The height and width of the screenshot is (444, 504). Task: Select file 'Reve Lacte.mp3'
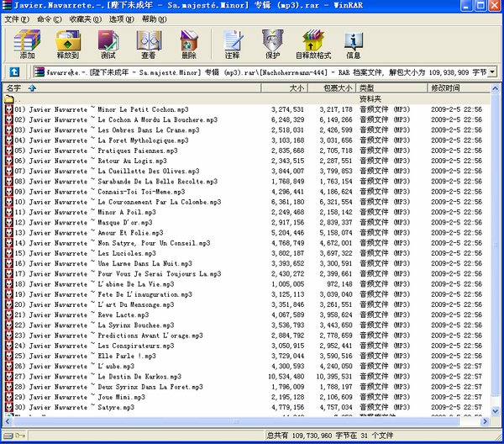(81, 315)
